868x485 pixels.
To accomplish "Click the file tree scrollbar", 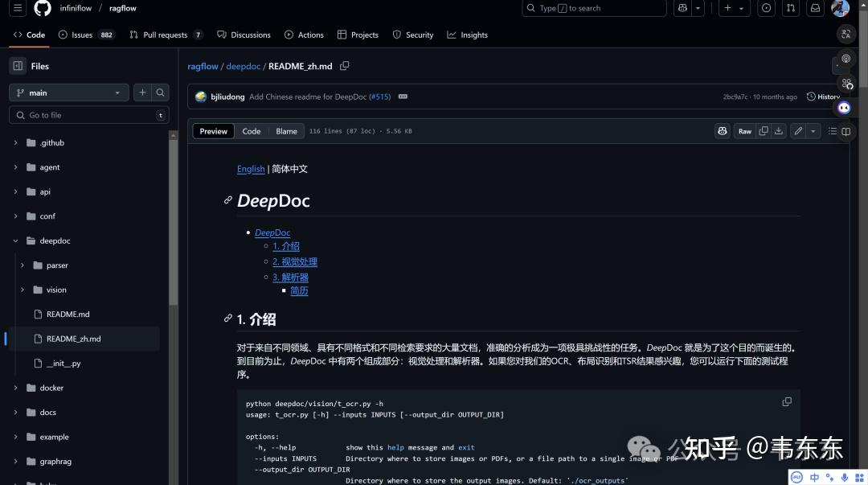I will [x=174, y=222].
